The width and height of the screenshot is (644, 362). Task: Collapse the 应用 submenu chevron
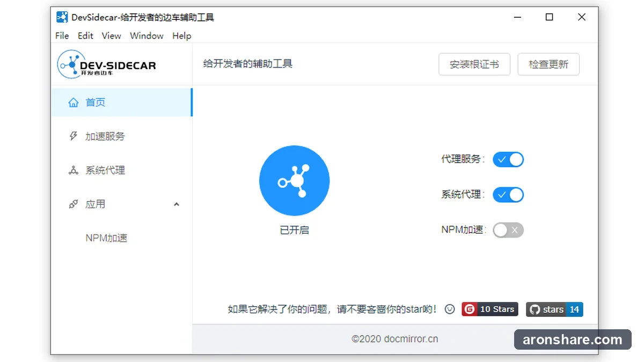[x=177, y=204]
